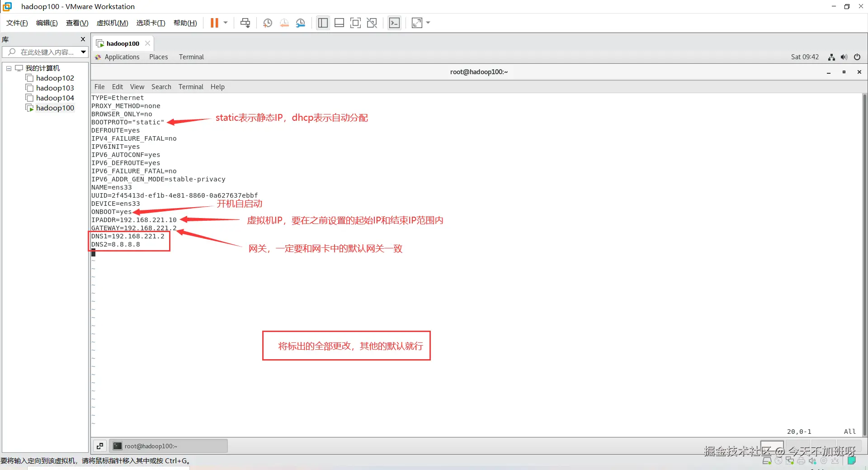The height and width of the screenshot is (470, 868).
Task: Open the 编辑(E) menu
Action: [x=47, y=23]
